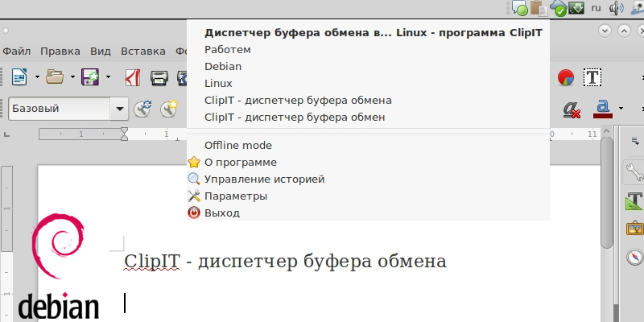Create a new Writer document

19,76
